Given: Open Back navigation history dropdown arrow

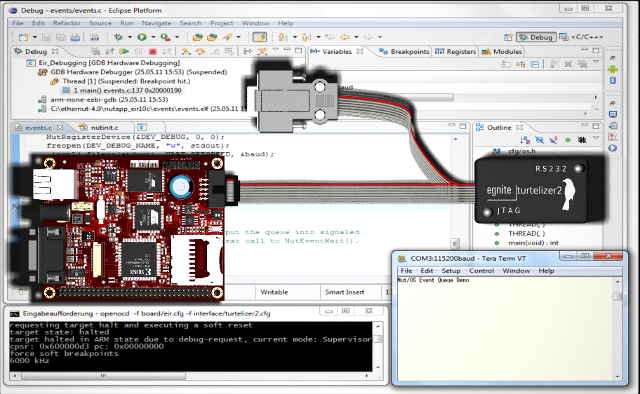Looking at the screenshot, I should click(x=356, y=38).
